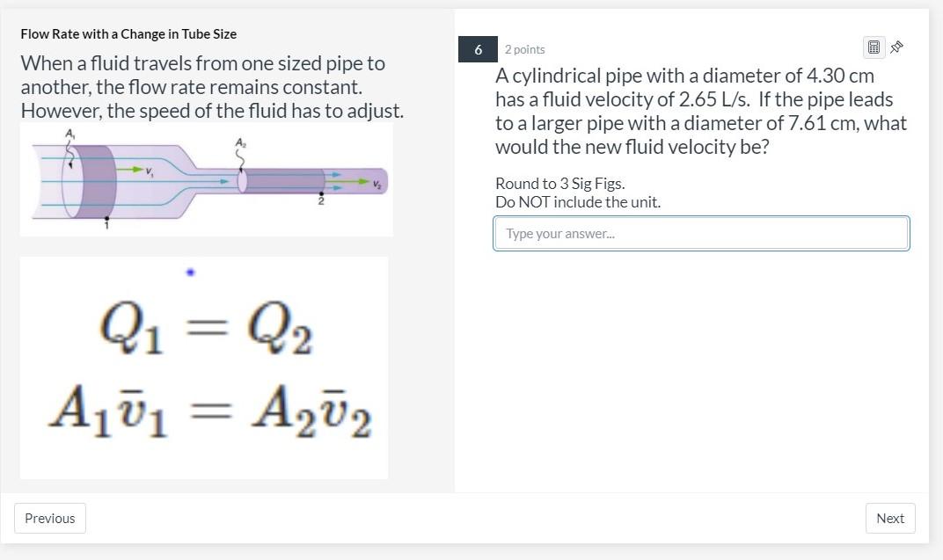Viewport: 943px width, 560px height.
Task: Click the blue dot marker above the equation
Action: point(190,273)
